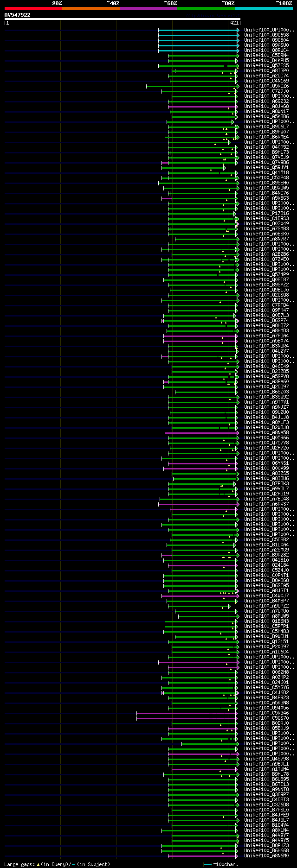The height and width of the screenshot is (868, 297).
Task: Click the red 20% identity legend segment
Action: coord(33,8)
